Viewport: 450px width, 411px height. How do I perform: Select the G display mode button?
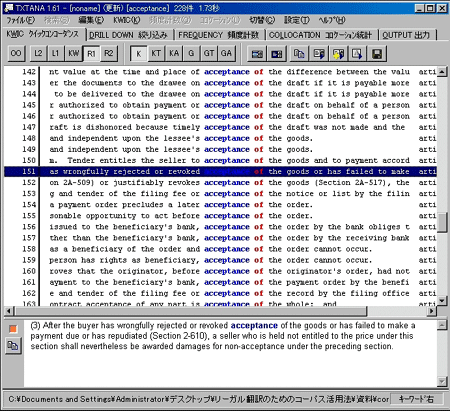[191, 53]
